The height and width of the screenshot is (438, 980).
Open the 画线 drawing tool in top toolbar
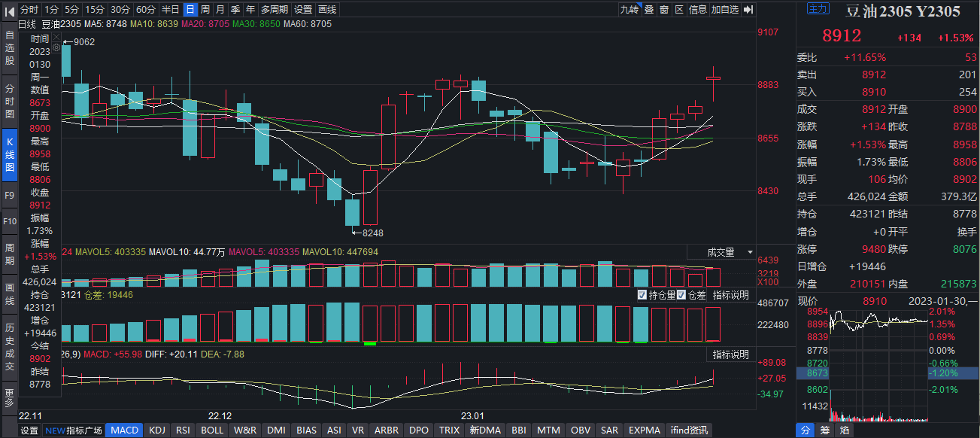coord(328,10)
